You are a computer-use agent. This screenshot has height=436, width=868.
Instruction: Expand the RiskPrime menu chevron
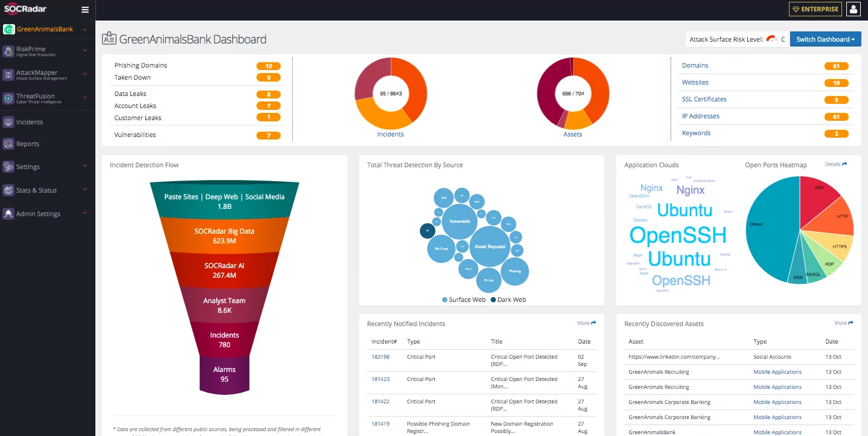85,50
